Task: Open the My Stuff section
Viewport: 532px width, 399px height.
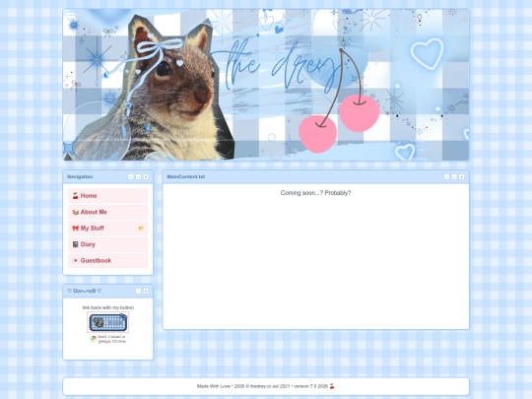Action: [x=108, y=229]
